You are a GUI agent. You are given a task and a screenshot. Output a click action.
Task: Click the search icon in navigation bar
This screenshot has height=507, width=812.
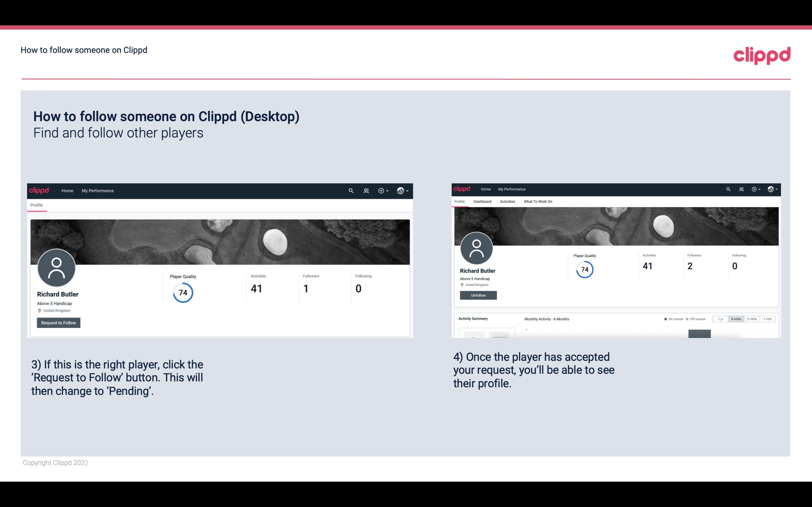pyautogui.click(x=351, y=190)
